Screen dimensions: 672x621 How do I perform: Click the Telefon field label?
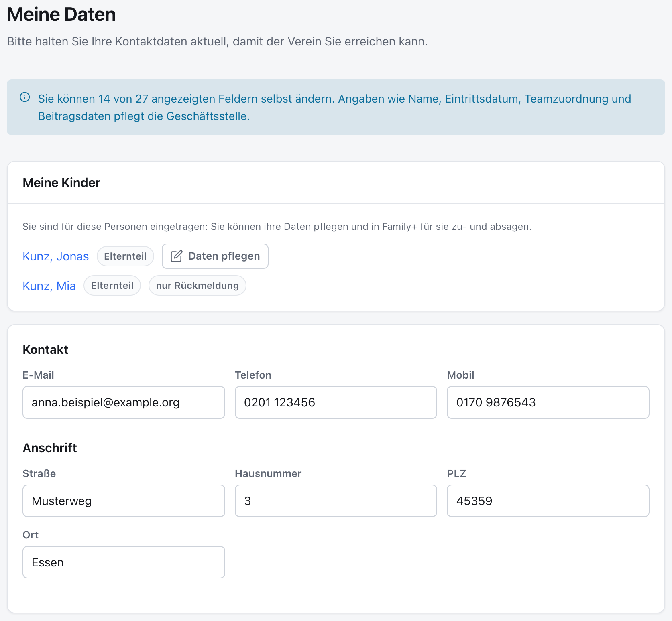pyautogui.click(x=253, y=375)
